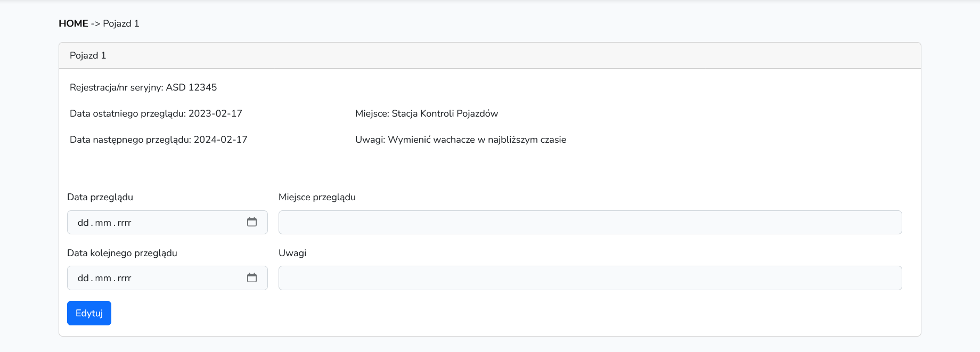980x352 pixels.
Task: Click the registration number ASD 12345 text
Action: [191, 87]
